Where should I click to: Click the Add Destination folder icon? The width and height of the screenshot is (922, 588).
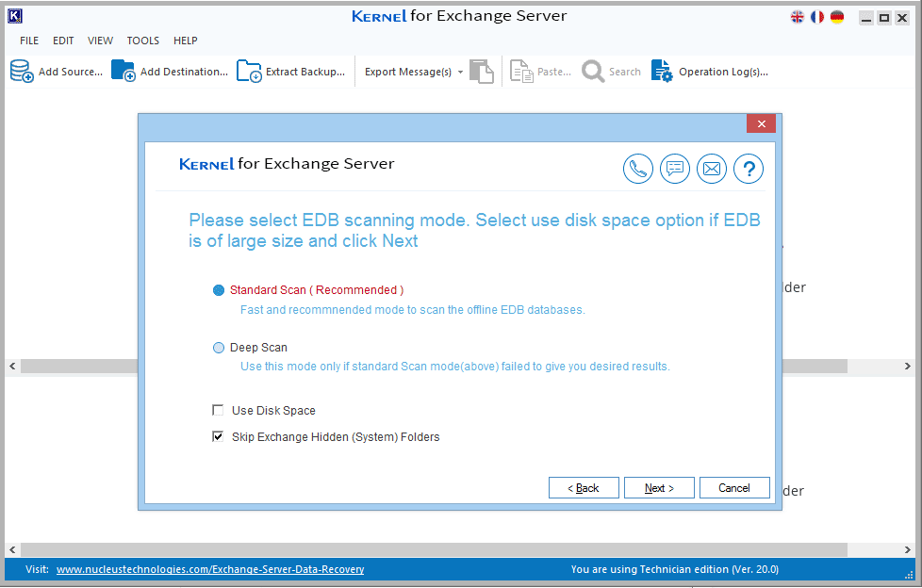(x=123, y=72)
